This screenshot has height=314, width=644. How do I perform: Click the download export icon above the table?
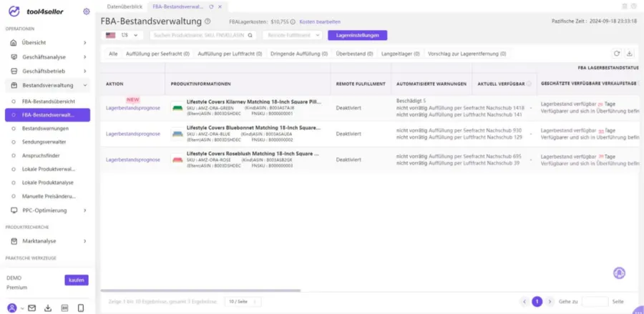click(629, 54)
